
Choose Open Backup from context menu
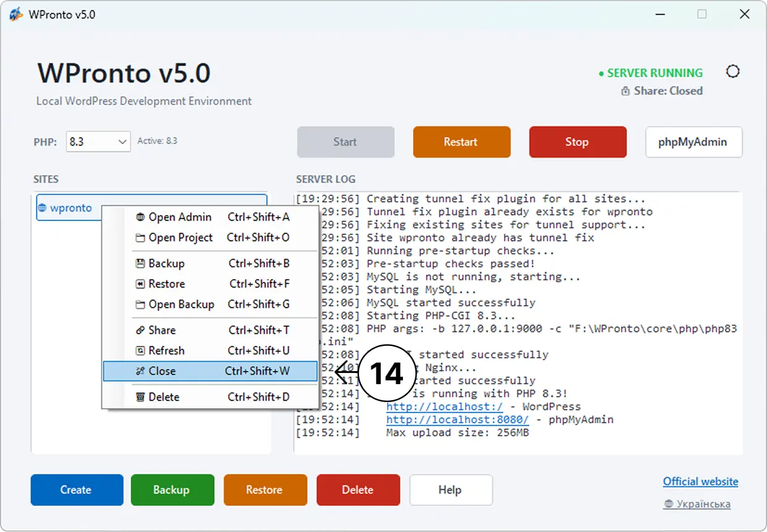coord(210,304)
